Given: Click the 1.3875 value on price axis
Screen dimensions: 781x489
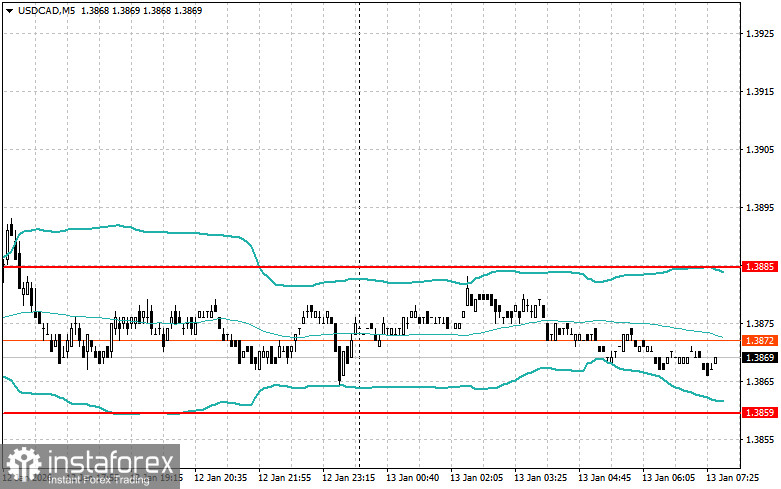Looking at the screenshot, I should tap(760, 324).
